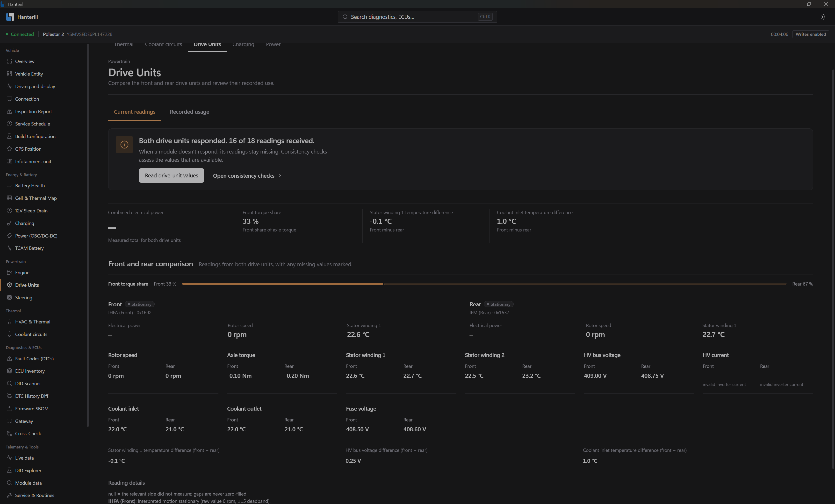Click the DID Scanner magnifier icon

tap(9, 384)
